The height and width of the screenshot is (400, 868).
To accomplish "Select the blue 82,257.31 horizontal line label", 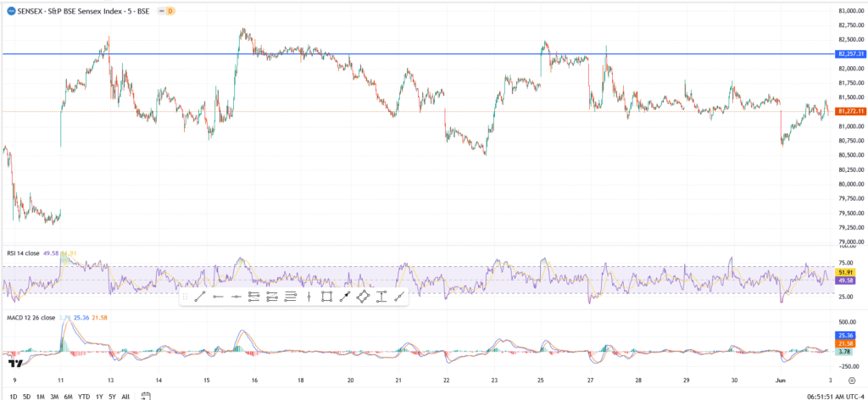I will 849,54.
